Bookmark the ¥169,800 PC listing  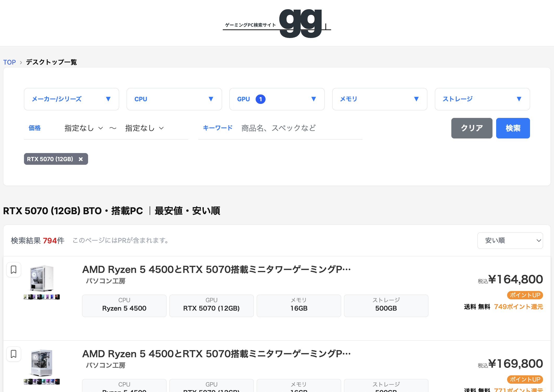pos(14,354)
